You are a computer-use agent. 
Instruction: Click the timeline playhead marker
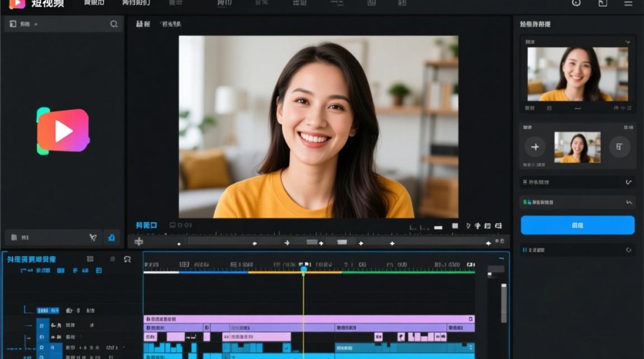coord(303,269)
